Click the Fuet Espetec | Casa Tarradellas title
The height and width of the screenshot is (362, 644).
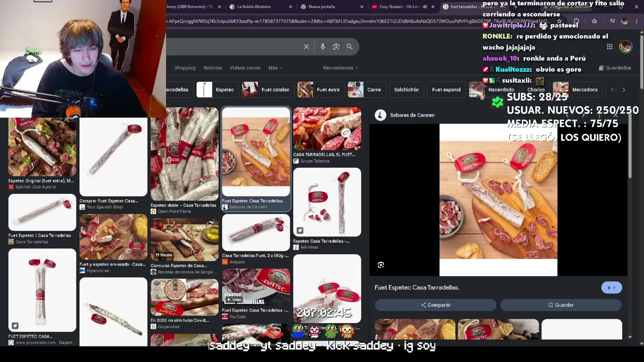click(40, 235)
